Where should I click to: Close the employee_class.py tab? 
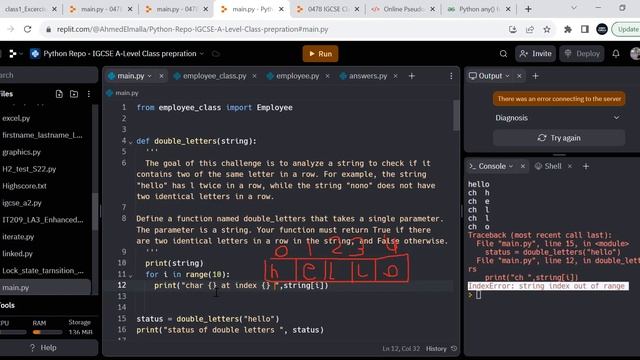[x=254, y=76]
